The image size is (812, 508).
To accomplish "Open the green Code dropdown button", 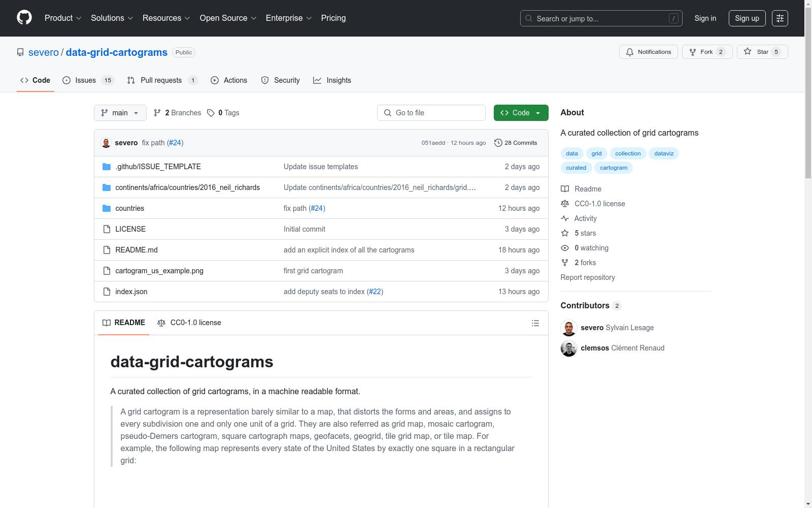I will click(521, 113).
